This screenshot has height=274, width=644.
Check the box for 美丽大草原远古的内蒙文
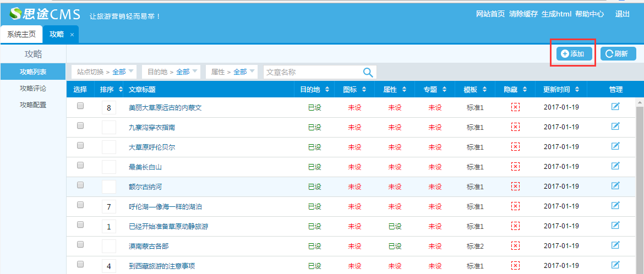[80, 106]
